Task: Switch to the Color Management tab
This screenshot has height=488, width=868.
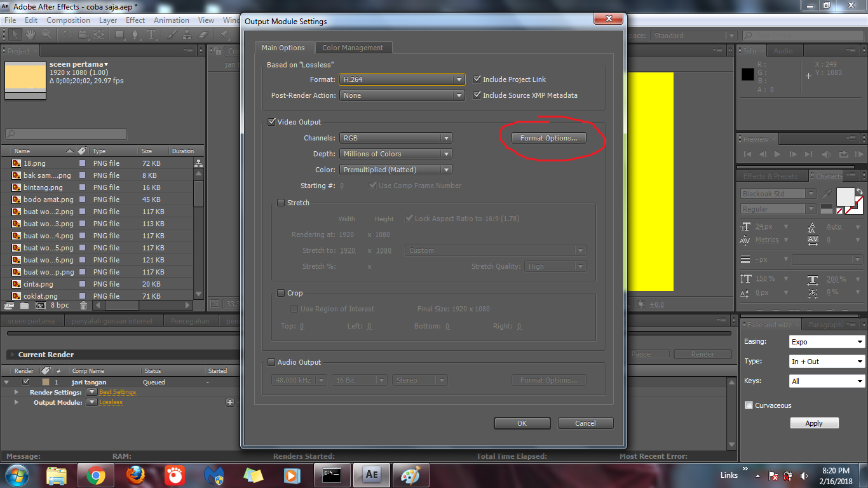Action: point(353,48)
